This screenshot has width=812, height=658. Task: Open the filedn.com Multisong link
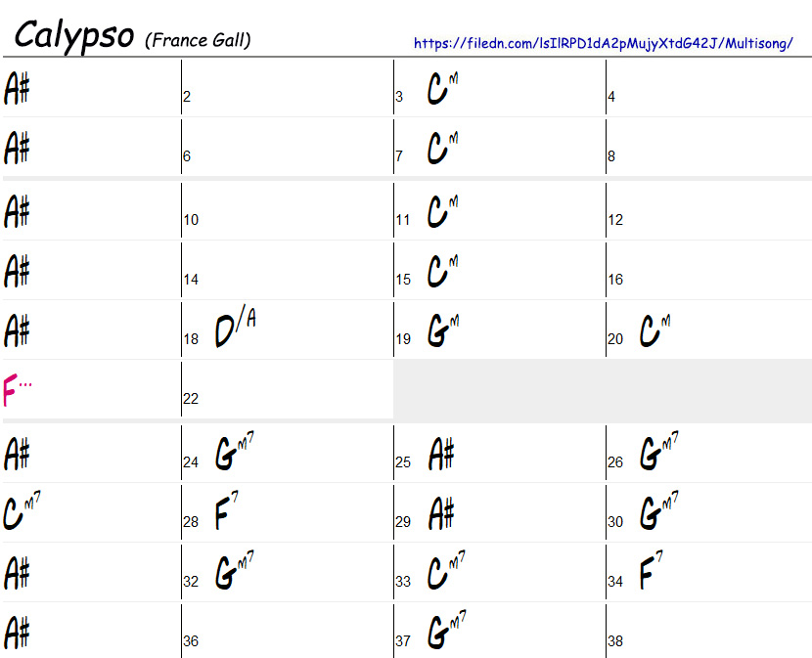tap(603, 43)
